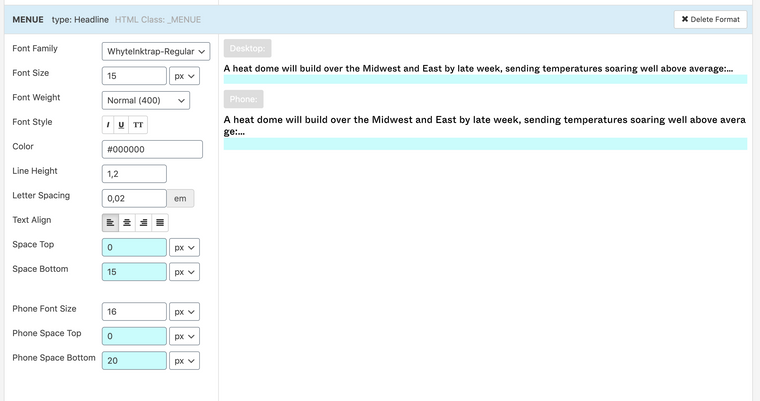
Task: Select the Space Bottom value field
Action: (x=134, y=271)
